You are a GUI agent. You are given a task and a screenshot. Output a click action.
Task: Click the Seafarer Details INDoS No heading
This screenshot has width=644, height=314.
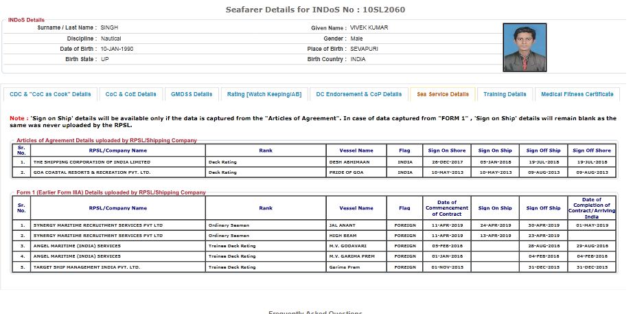coord(321,10)
